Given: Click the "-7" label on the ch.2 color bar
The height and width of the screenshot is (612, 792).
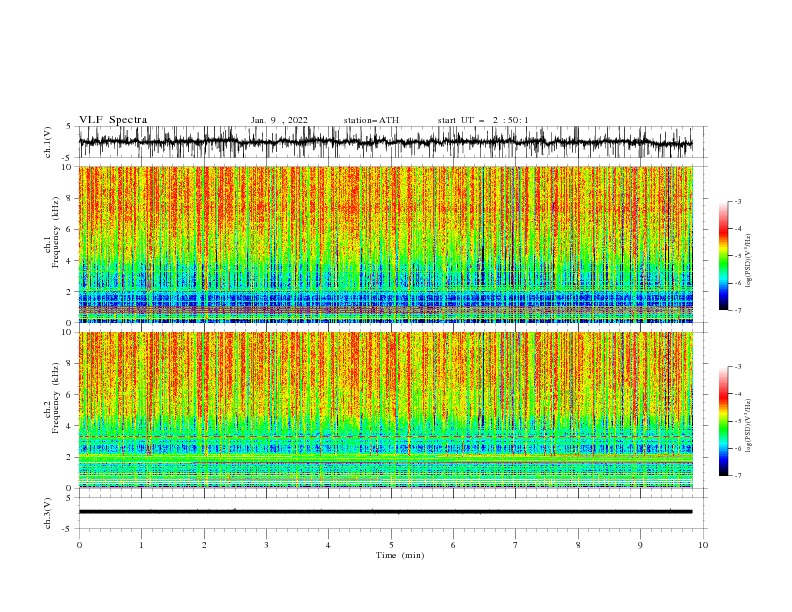Looking at the screenshot, I should pyautogui.click(x=737, y=476).
